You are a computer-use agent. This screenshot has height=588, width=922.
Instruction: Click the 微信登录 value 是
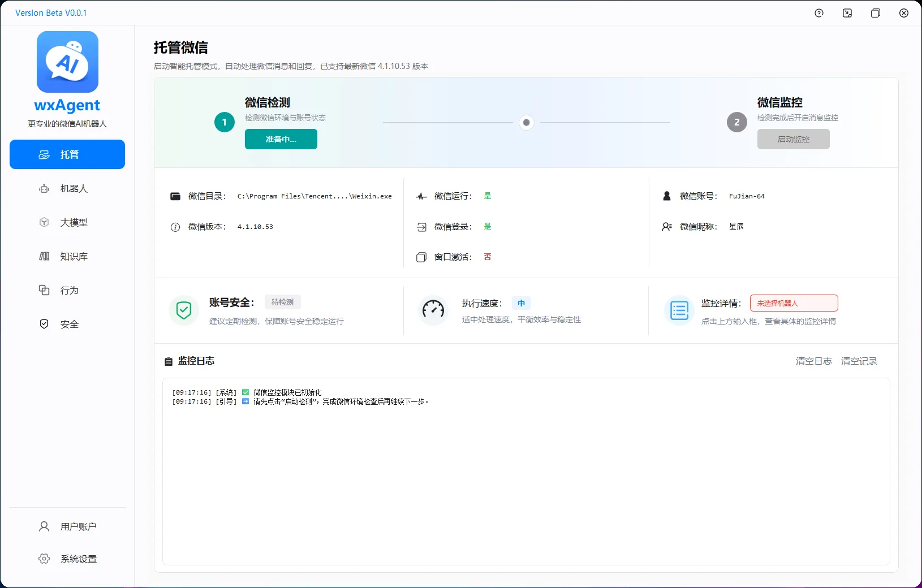pyautogui.click(x=488, y=226)
